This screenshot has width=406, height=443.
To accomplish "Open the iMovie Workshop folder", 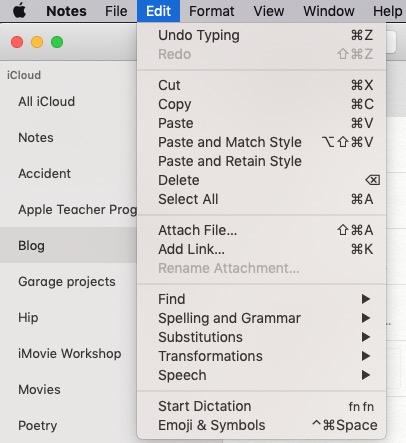I will [68, 354].
